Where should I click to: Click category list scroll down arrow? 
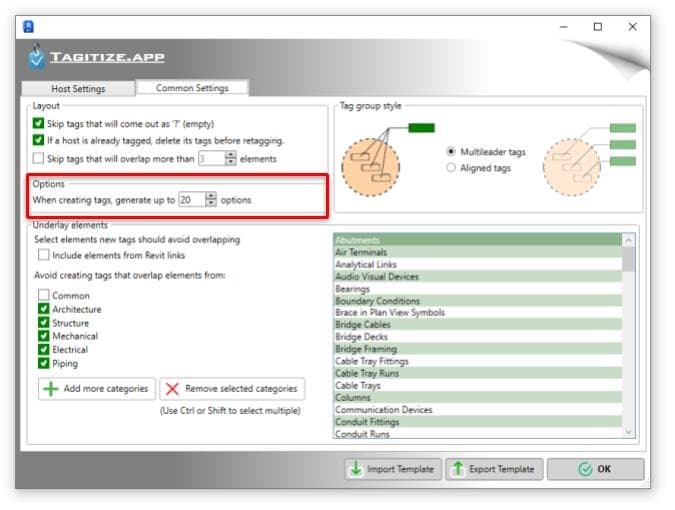point(628,432)
